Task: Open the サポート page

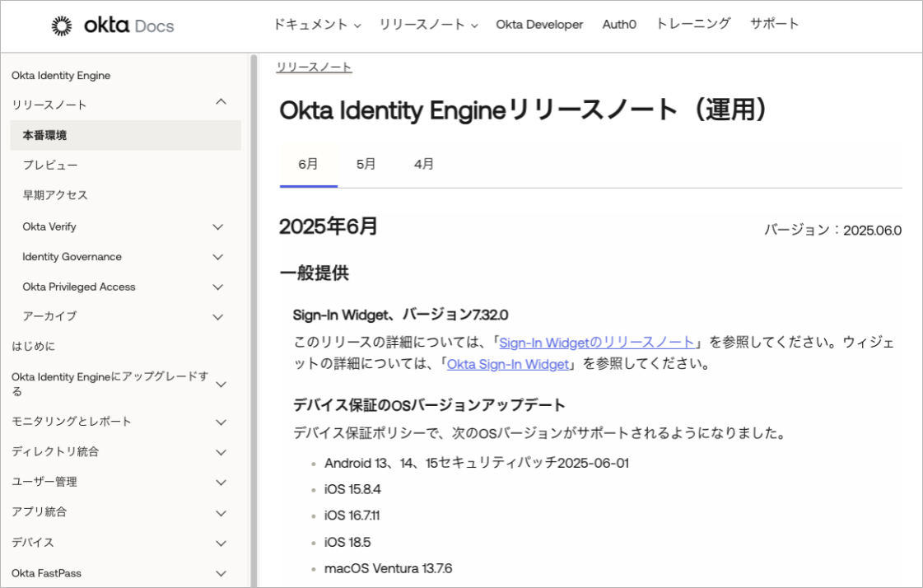Action: pyautogui.click(x=775, y=25)
